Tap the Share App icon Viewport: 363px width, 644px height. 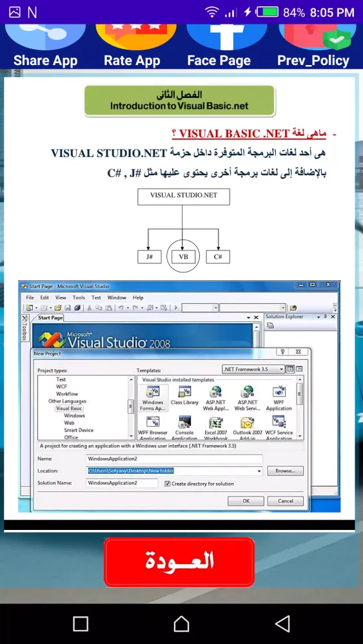tap(45, 37)
